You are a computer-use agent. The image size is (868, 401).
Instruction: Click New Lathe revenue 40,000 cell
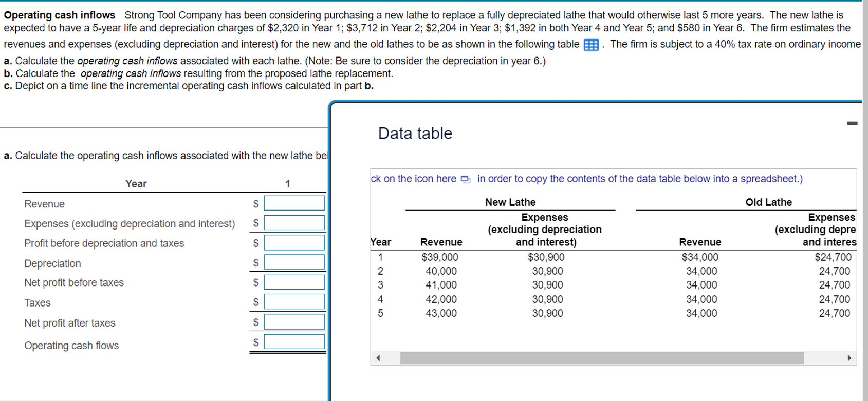[x=441, y=271]
